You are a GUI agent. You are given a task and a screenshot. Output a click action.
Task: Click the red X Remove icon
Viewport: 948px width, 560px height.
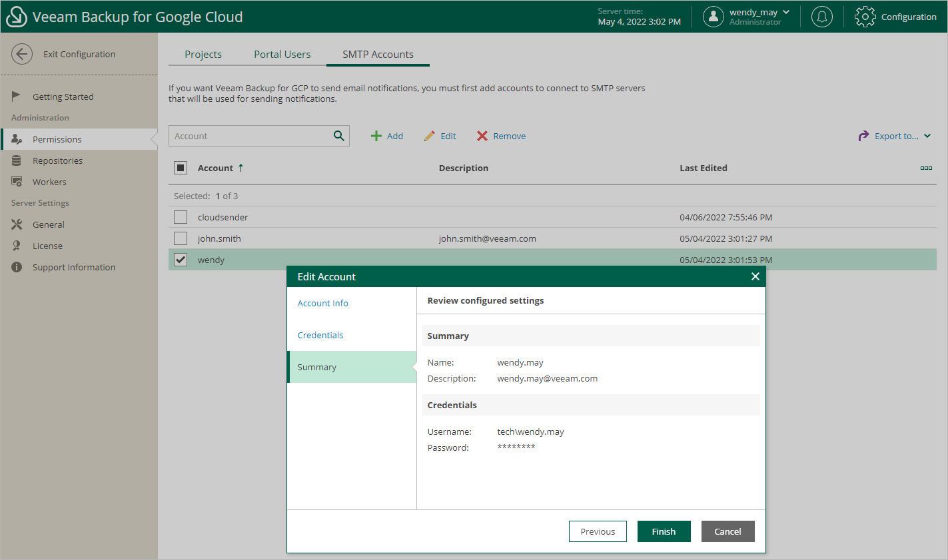point(482,136)
